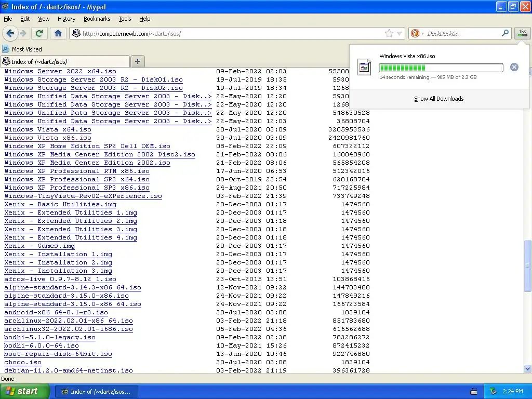532x399 pixels.
Task: Open a new tab with the plus button
Action: pyautogui.click(x=137, y=61)
